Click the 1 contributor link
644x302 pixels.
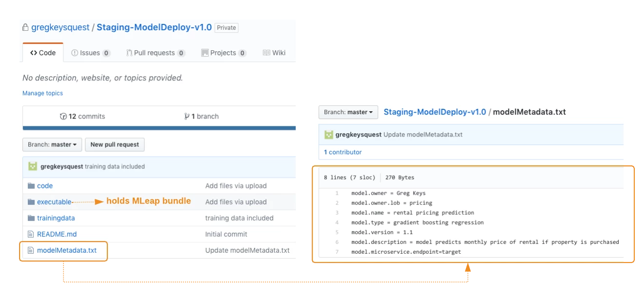pos(343,152)
